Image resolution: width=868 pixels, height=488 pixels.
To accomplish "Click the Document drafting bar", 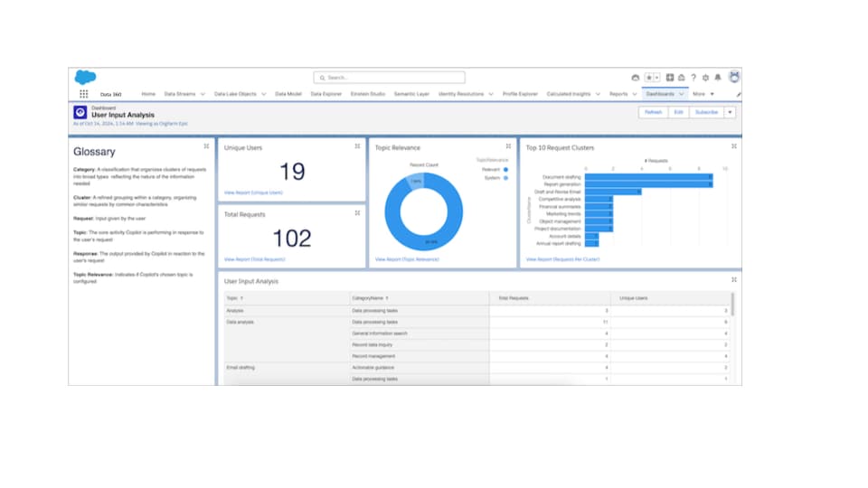I will click(649, 177).
